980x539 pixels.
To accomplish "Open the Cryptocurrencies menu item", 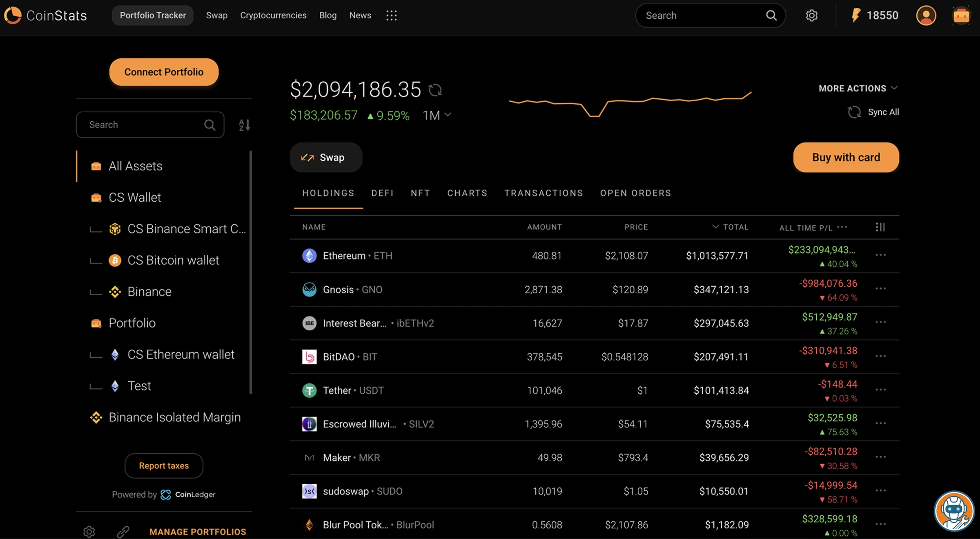I will click(273, 15).
